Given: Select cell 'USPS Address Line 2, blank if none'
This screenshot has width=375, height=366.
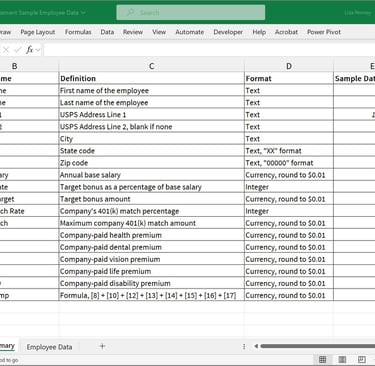Looking at the screenshot, I should (152, 127).
